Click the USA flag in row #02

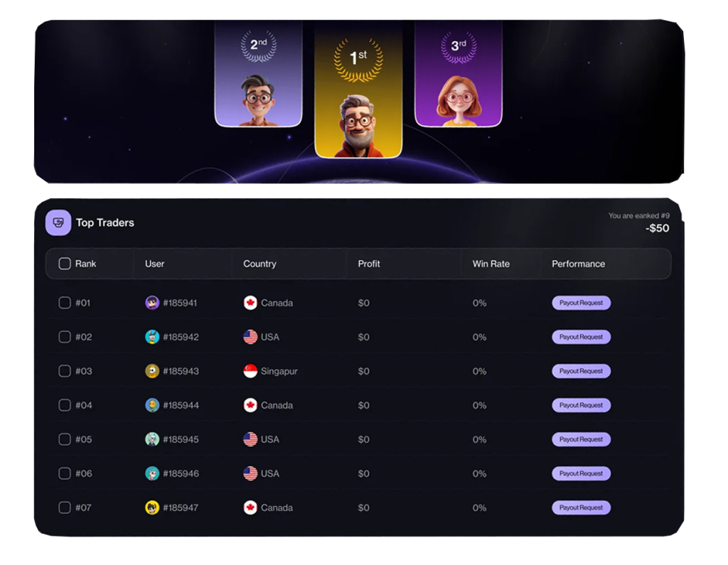coord(250,337)
